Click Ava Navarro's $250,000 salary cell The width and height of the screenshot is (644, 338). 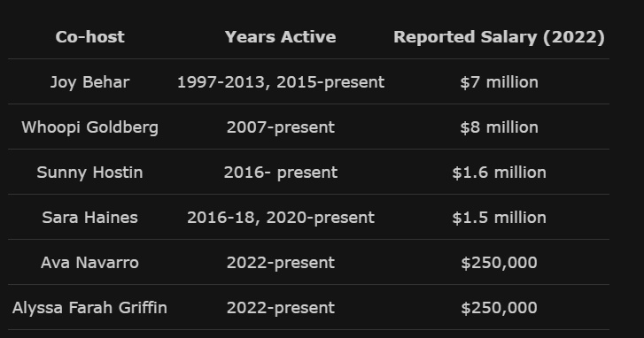(x=499, y=263)
